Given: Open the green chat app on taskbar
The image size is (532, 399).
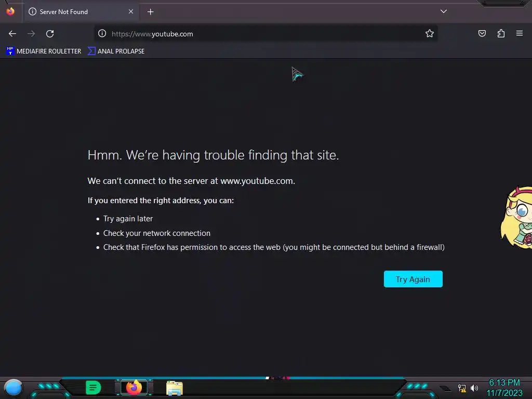Looking at the screenshot, I should 93,388.
